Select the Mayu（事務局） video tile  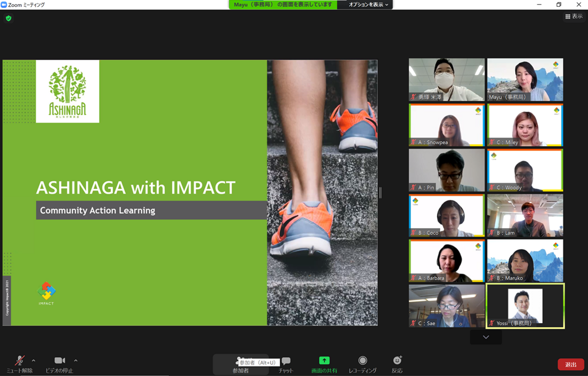point(525,80)
